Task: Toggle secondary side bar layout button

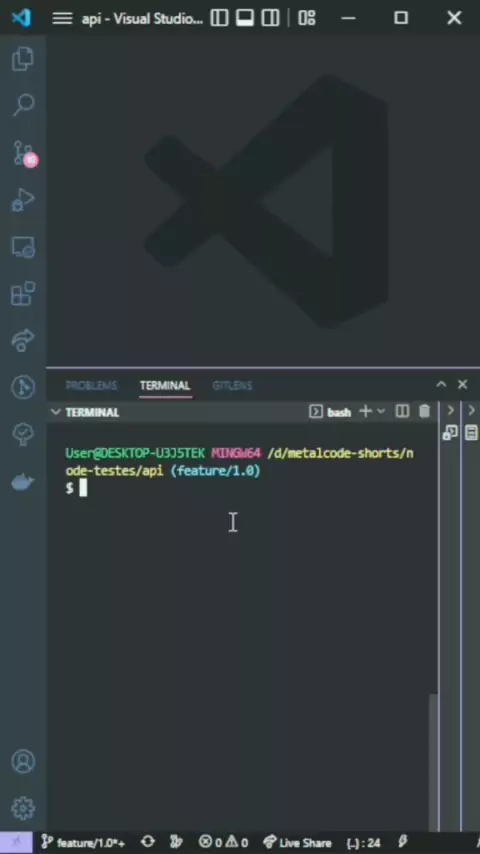Action: pyautogui.click(x=270, y=18)
